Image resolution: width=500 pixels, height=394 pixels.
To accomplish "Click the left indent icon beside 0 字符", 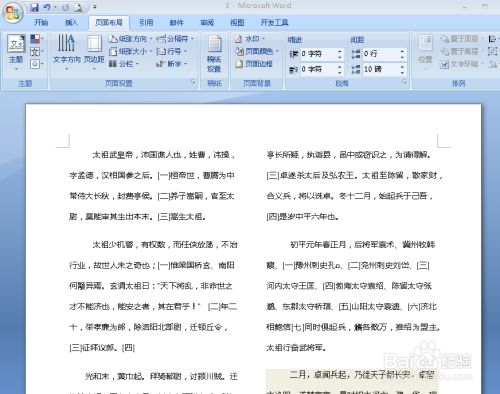I will tap(293, 54).
